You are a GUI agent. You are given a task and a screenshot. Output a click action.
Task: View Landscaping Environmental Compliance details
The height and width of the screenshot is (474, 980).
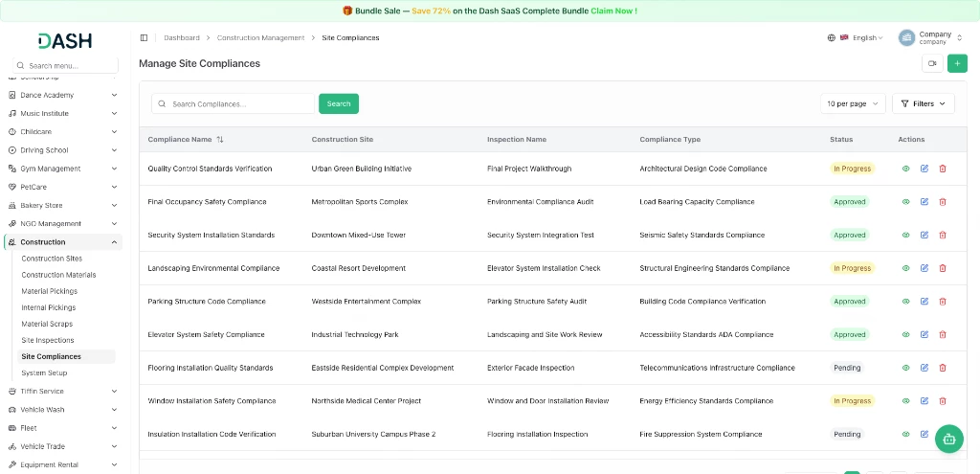pos(905,268)
